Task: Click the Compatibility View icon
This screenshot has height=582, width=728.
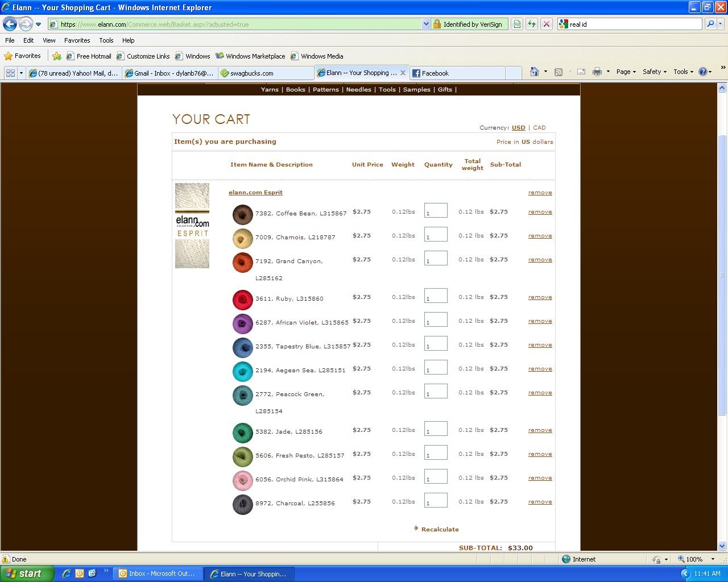Action: pos(517,24)
